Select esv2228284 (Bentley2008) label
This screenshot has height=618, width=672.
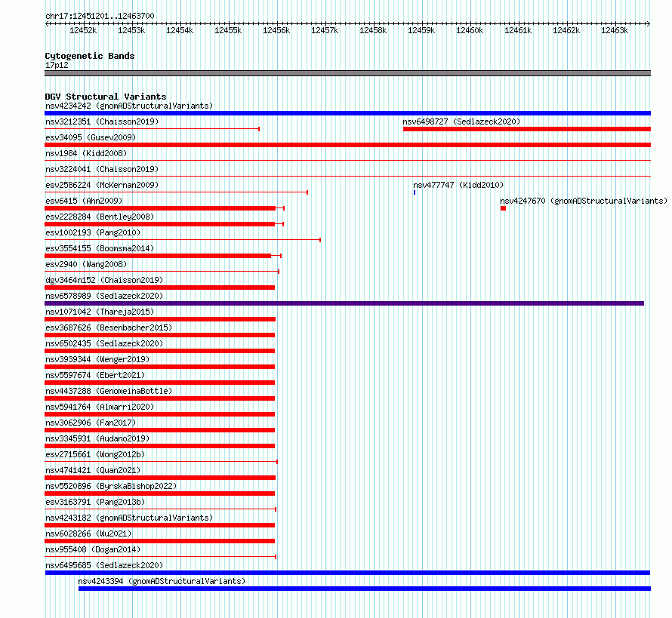(100, 217)
